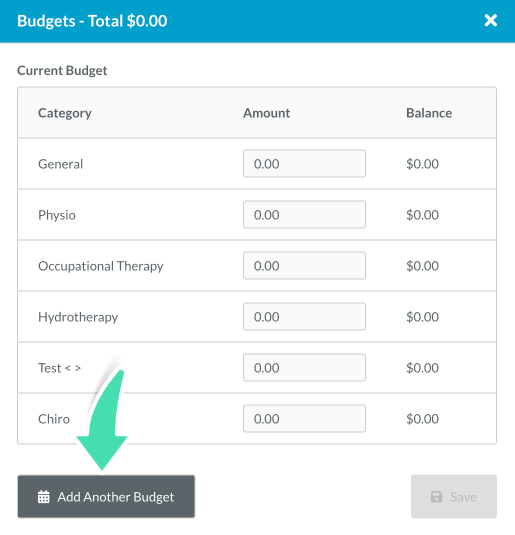
Task: Click into the Chiro amount field
Action: (304, 419)
